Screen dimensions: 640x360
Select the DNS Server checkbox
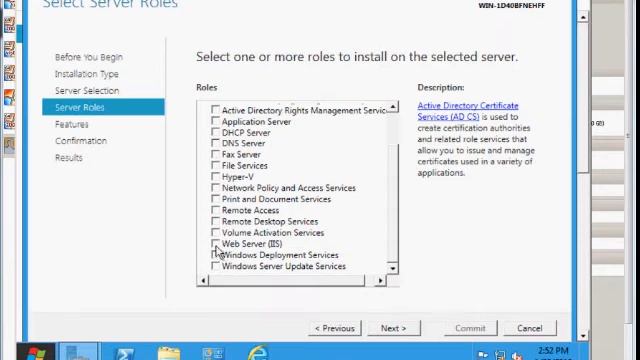(215, 143)
